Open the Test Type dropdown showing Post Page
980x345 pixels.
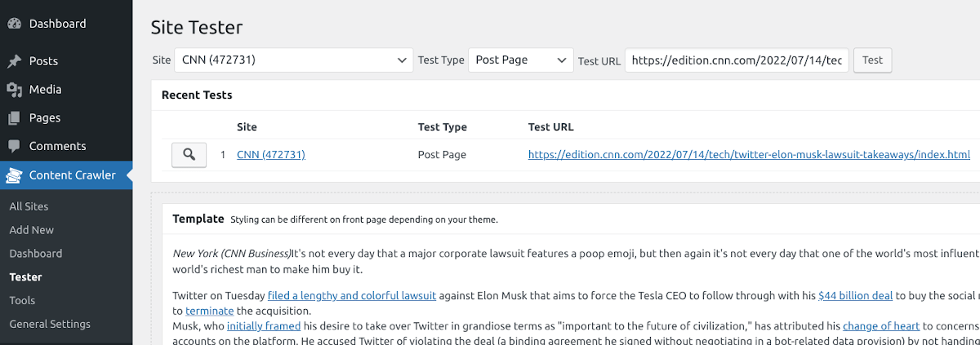521,60
